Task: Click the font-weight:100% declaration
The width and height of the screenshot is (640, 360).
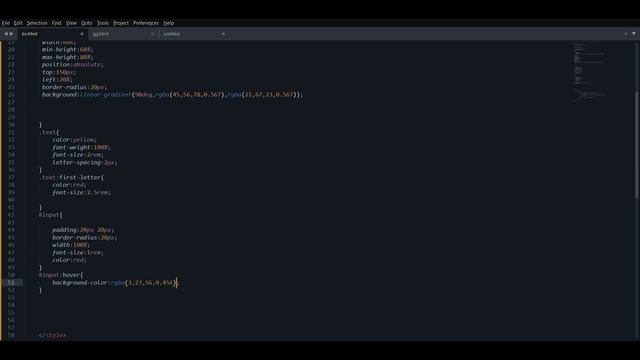Action: pos(81,147)
